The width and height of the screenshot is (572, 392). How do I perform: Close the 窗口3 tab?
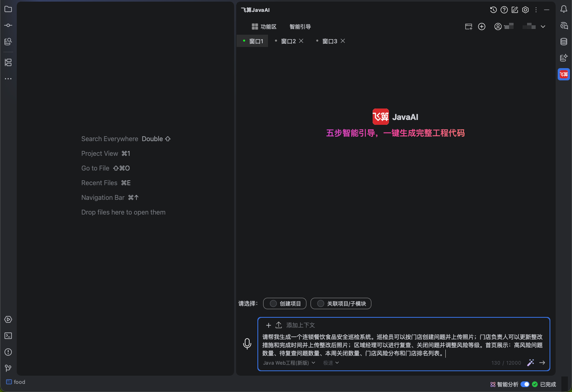coord(343,41)
